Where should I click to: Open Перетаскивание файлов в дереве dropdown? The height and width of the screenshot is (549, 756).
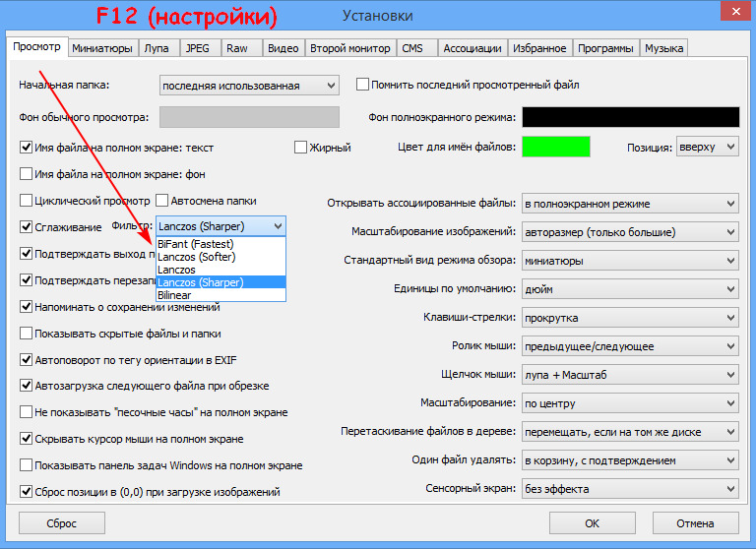click(630, 432)
